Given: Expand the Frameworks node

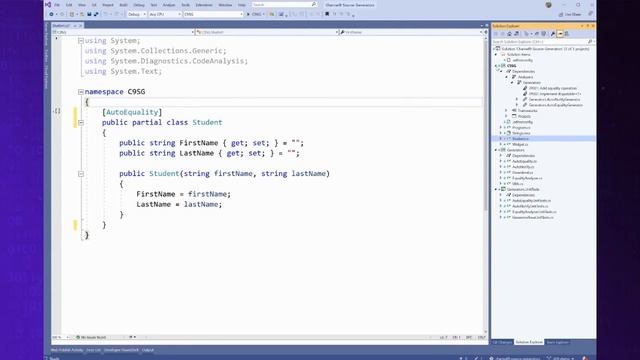Looking at the screenshot, I should 507,111.
